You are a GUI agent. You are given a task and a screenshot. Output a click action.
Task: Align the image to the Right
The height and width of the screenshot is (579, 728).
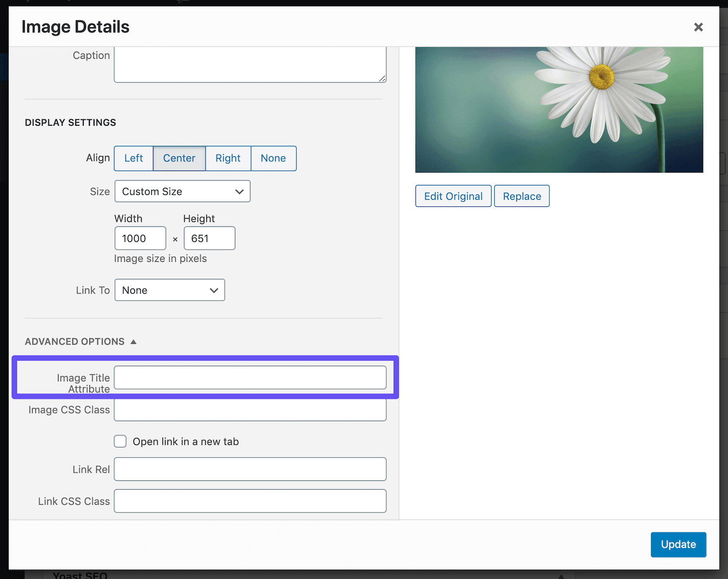point(228,158)
